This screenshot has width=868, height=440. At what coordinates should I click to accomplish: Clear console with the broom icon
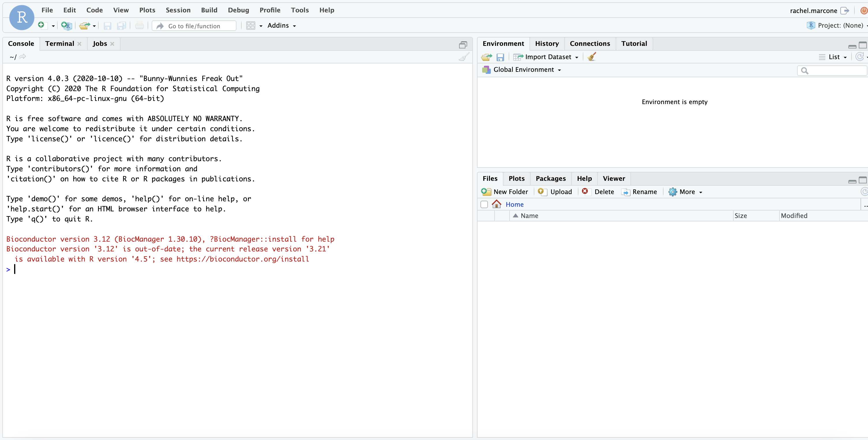464,57
